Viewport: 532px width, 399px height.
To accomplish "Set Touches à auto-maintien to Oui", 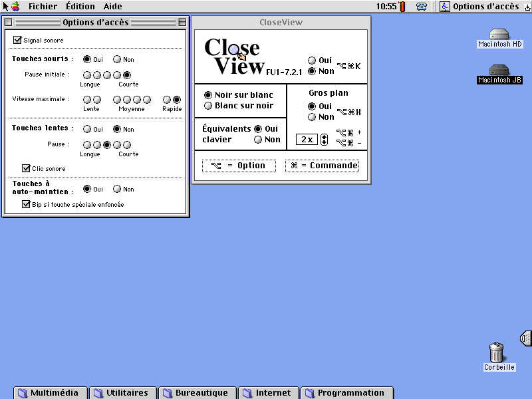I will 87,189.
